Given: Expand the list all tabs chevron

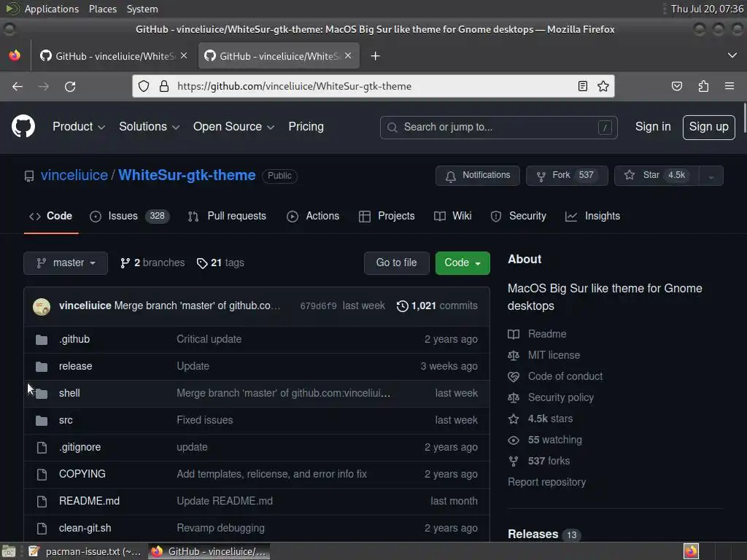Looking at the screenshot, I should [732, 55].
